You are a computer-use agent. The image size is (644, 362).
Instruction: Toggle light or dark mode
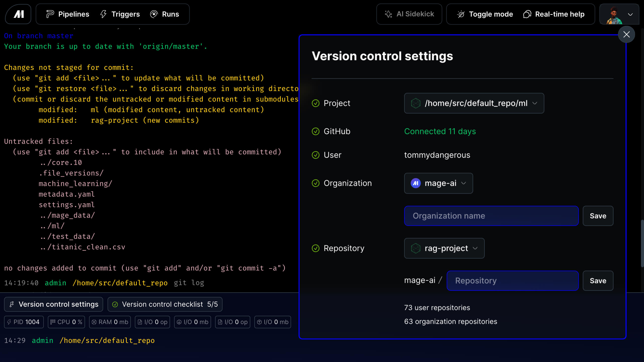click(x=485, y=14)
